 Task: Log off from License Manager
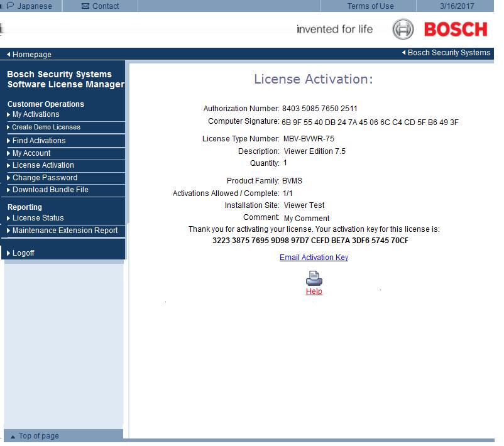[x=23, y=253]
